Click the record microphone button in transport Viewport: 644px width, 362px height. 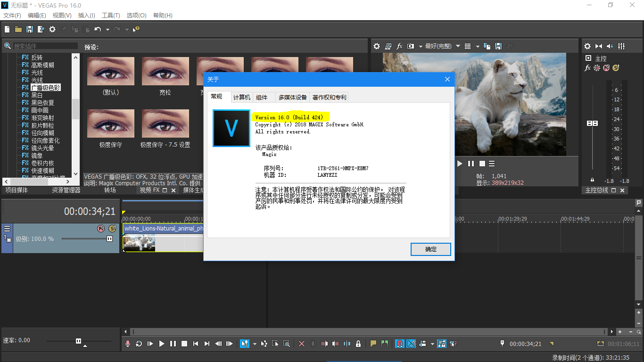click(128, 344)
